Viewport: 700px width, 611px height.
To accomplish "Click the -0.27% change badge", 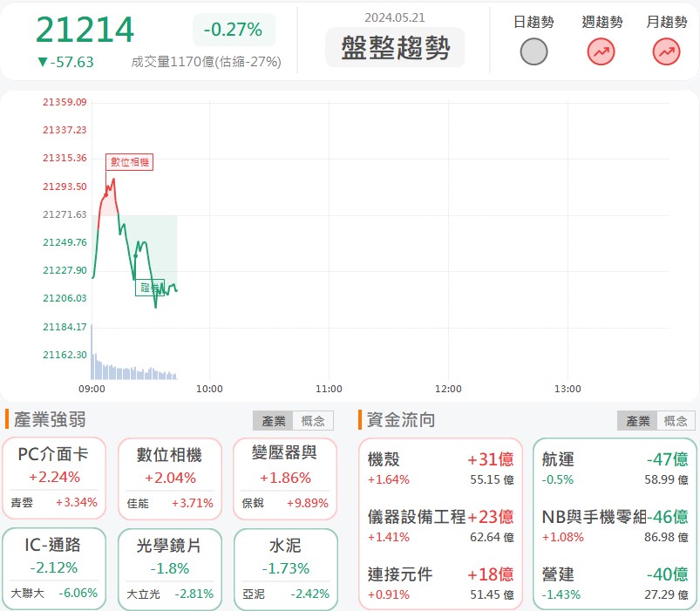I will pos(233,30).
